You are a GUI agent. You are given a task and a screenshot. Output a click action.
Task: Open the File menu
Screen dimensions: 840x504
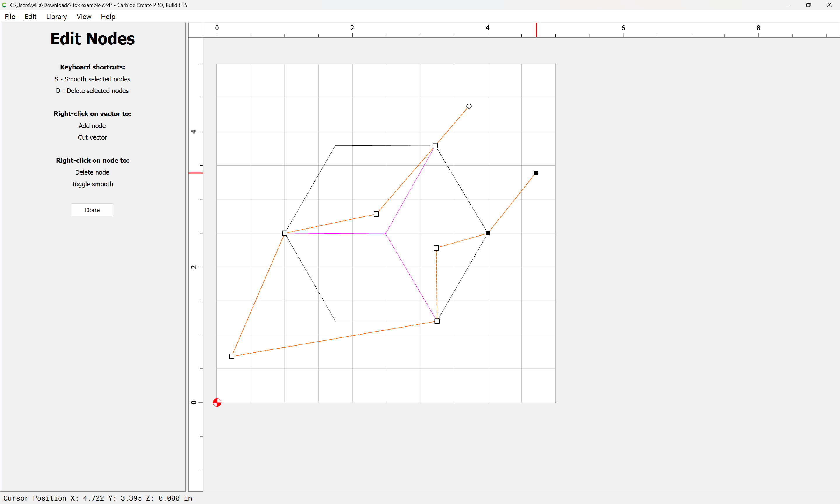coord(10,17)
